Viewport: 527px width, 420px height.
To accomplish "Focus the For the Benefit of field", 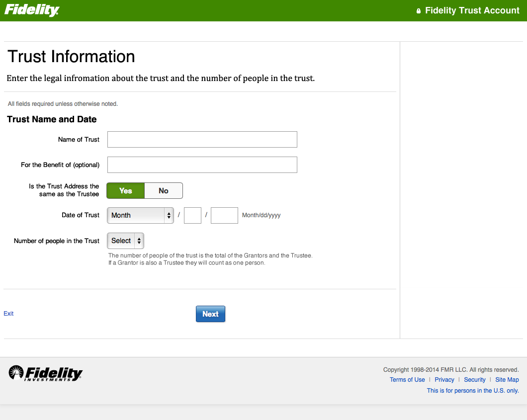I will pos(202,165).
